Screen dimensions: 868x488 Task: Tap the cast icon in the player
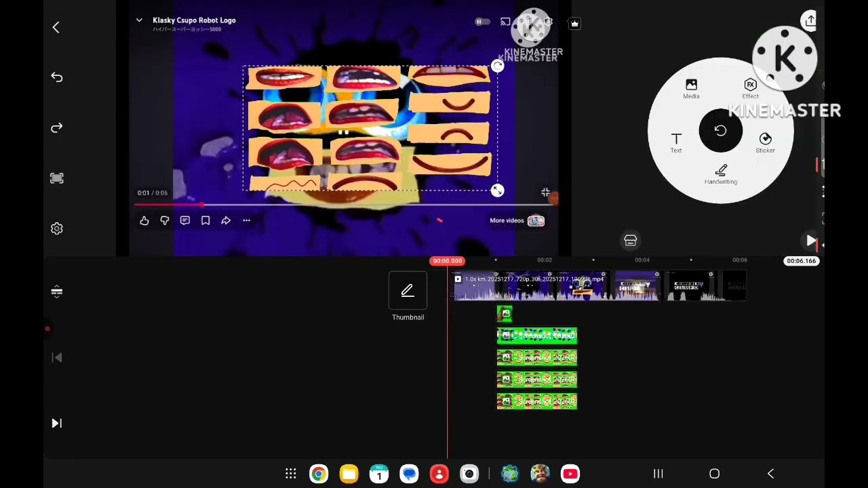point(505,22)
